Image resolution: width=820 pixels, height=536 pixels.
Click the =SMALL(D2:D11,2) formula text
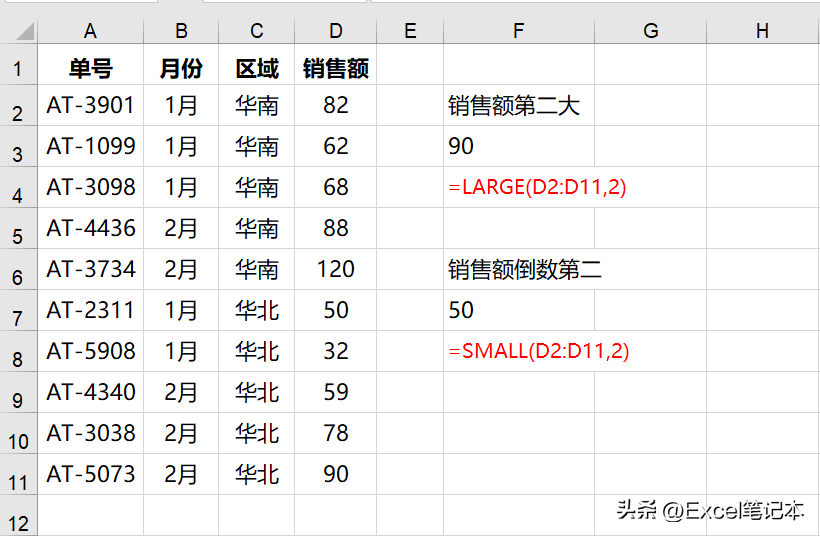point(539,351)
